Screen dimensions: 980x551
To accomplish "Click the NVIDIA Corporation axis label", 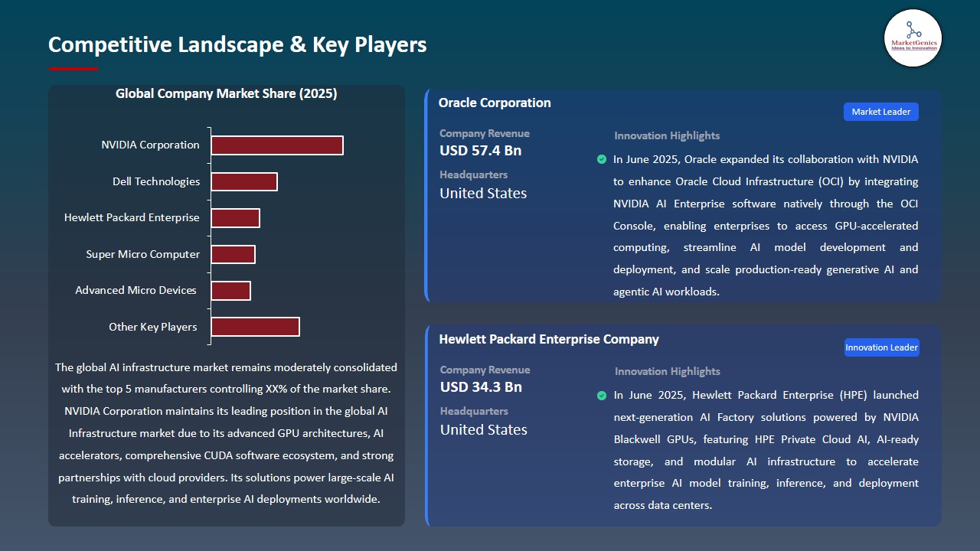I will 150,145.
